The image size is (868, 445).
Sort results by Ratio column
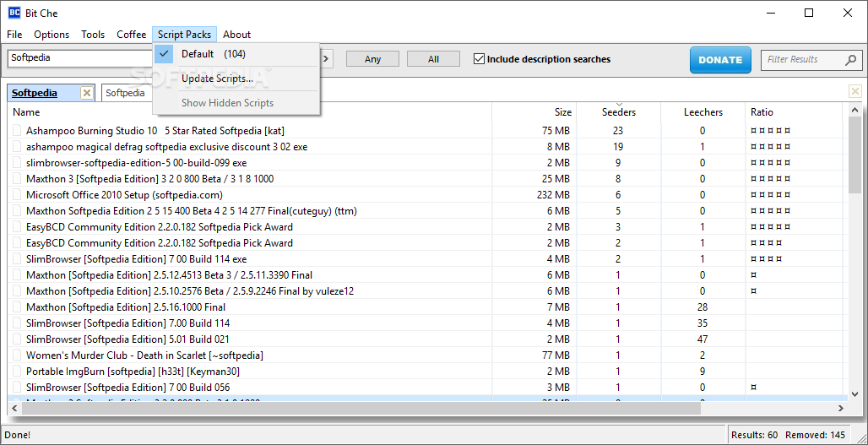pos(794,112)
